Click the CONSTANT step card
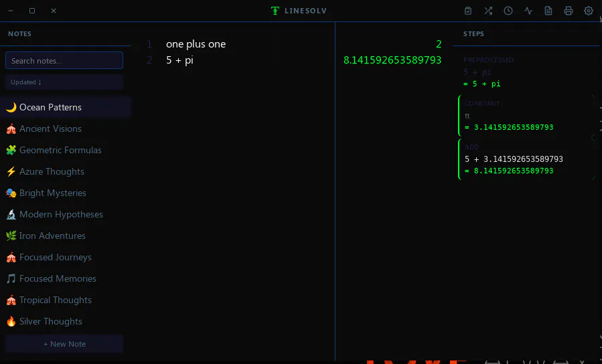The height and width of the screenshot is (364, 602). coord(526,116)
